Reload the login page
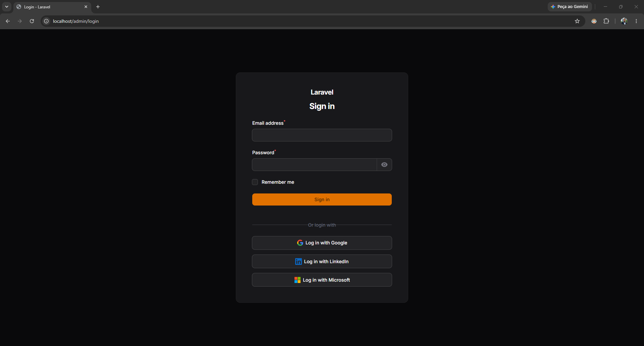This screenshot has height=346, width=644. [32, 21]
